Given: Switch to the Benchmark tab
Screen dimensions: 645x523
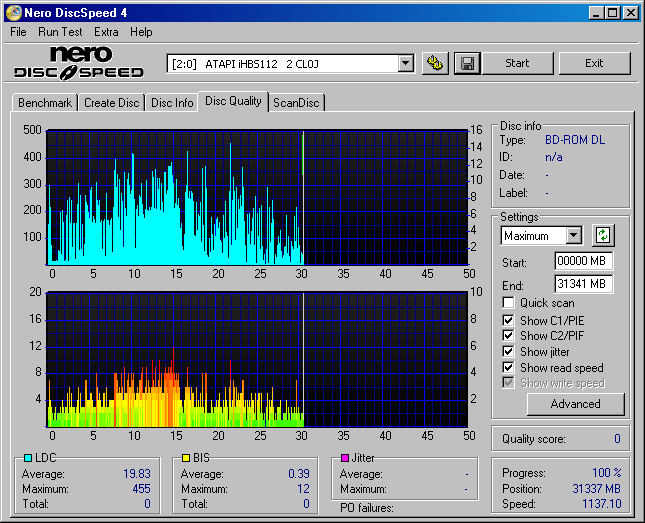Looking at the screenshot, I should pyautogui.click(x=45, y=103).
